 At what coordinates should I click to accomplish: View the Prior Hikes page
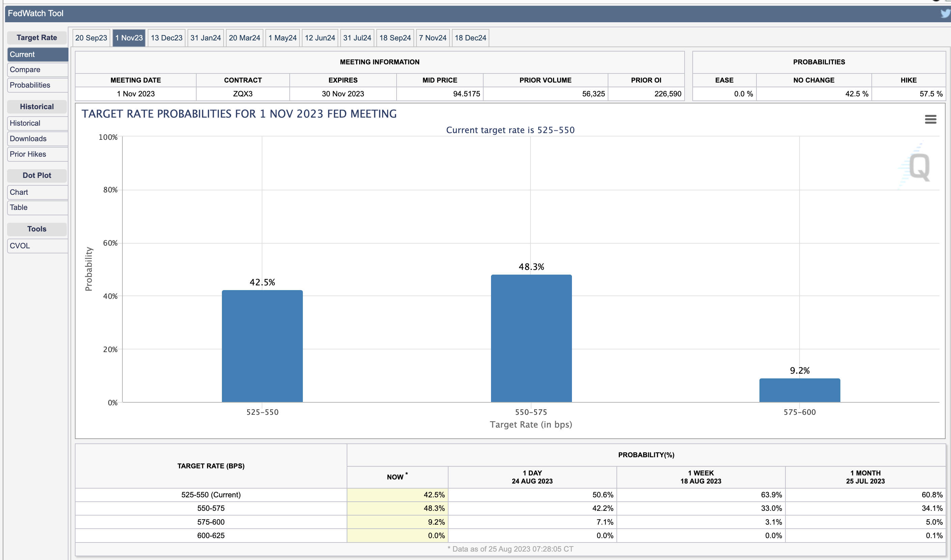pyautogui.click(x=37, y=154)
